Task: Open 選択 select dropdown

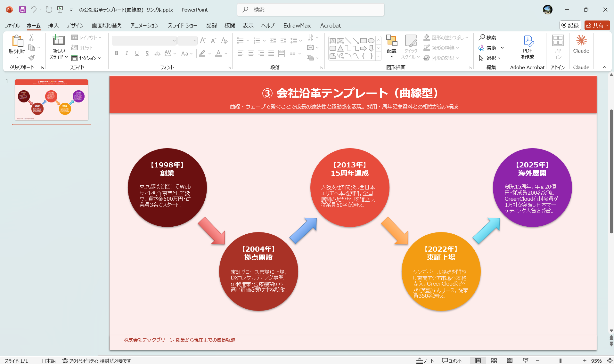Action: coord(490,58)
